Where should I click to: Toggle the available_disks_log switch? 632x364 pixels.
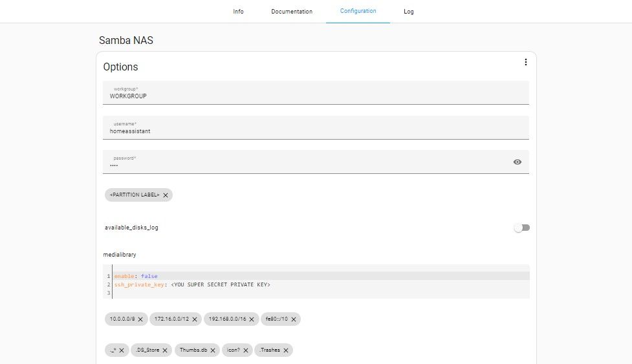pyautogui.click(x=522, y=228)
